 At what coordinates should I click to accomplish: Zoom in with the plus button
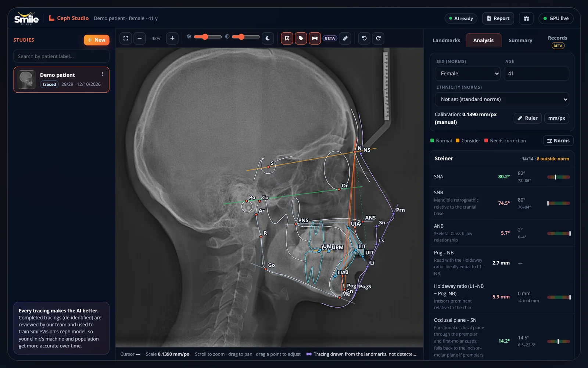coord(172,38)
